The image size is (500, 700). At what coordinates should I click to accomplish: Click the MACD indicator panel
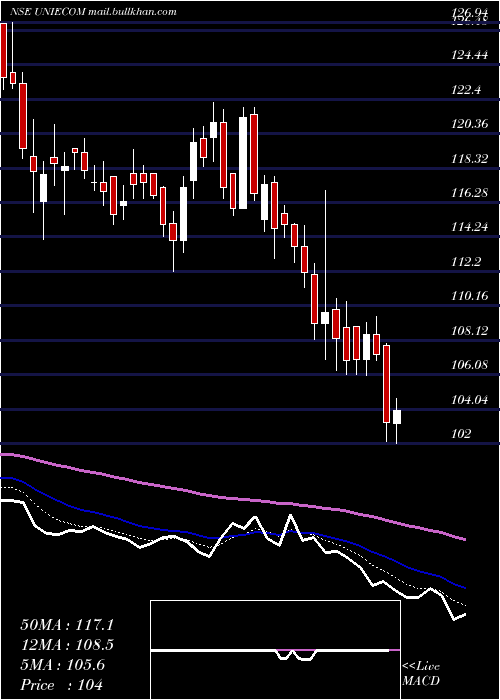click(x=275, y=650)
